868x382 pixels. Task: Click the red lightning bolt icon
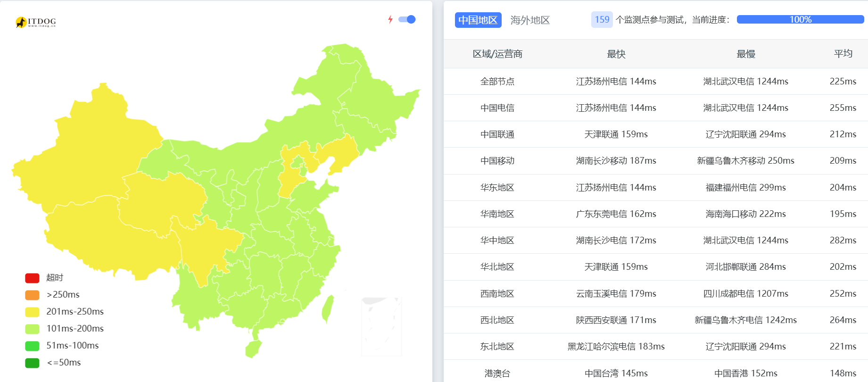(x=390, y=19)
